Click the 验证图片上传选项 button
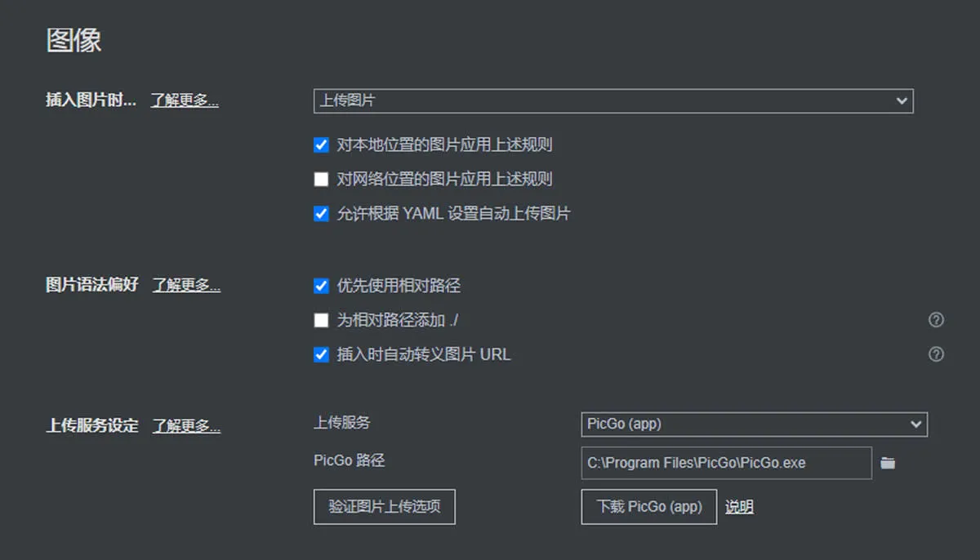Viewport: 980px width, 560px height. pos(384,507)
